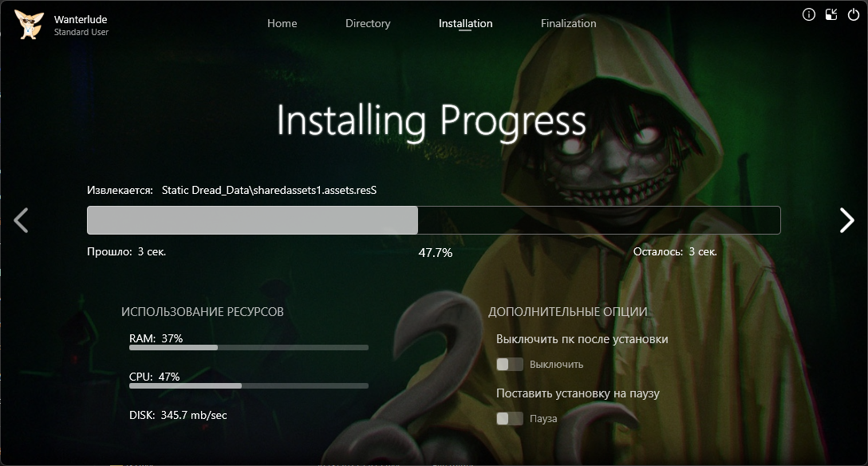The width and height of the screenshot is (868, 466).
Task: Click the shrink-to-mini-window icon
Action: pos(831,14)
